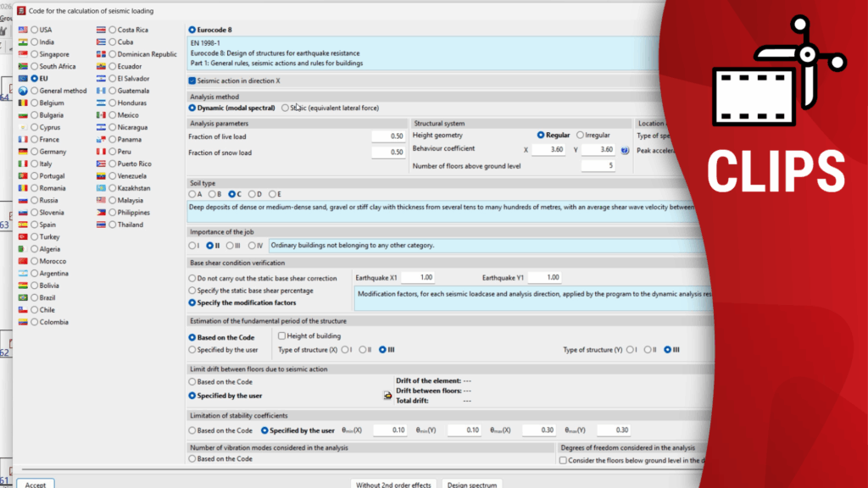The image size is (868, 488).
Task: Choose the Irregular height geometry option
Action: tap(581, 135)
